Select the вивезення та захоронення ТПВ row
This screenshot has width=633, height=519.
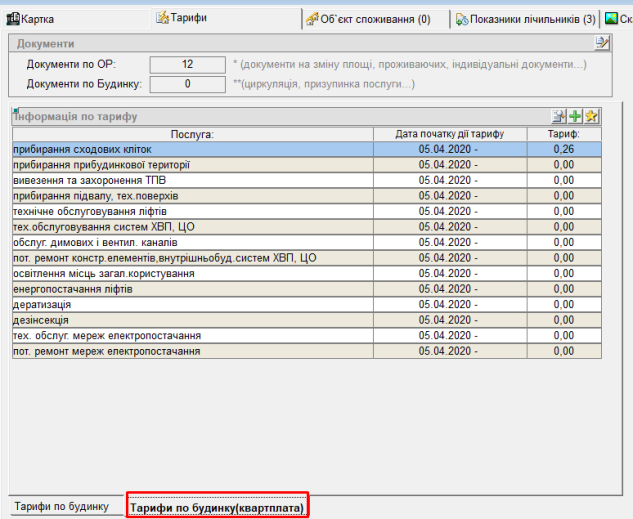pyautogui.click(x=190, y=180)
